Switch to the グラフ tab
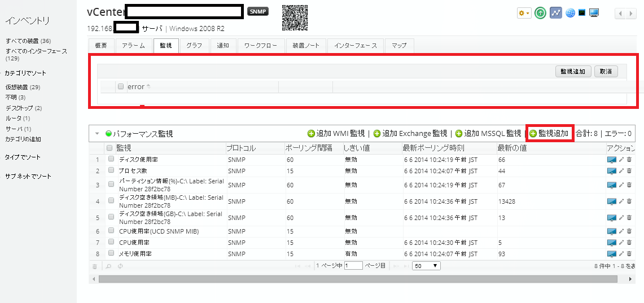644x303 pixels. (x=194, y=46)
